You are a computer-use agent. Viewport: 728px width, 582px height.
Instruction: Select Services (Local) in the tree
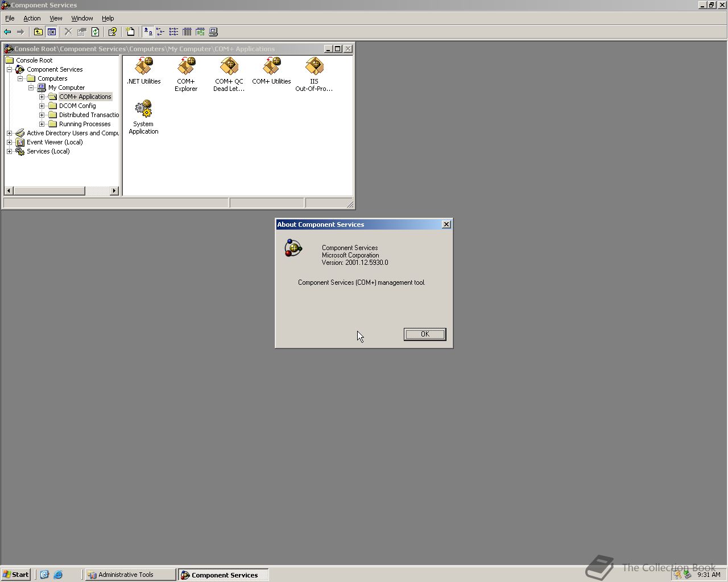coord(48,151)
